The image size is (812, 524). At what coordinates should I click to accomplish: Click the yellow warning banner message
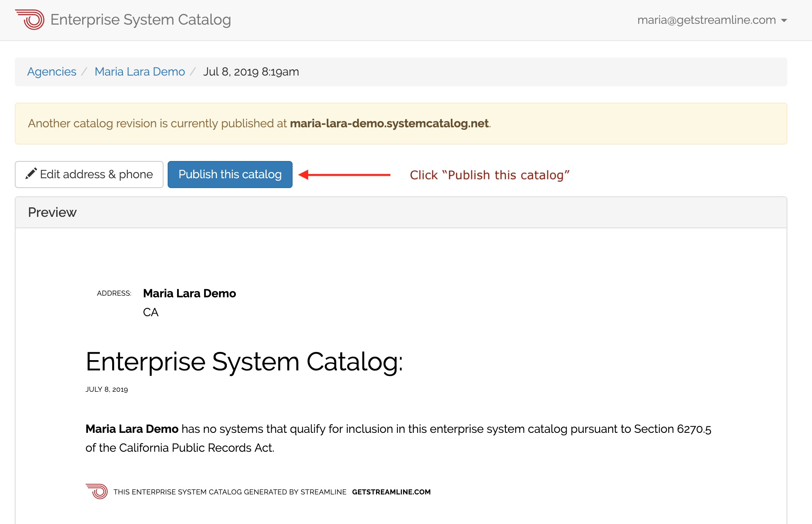(x=259, y=123)
